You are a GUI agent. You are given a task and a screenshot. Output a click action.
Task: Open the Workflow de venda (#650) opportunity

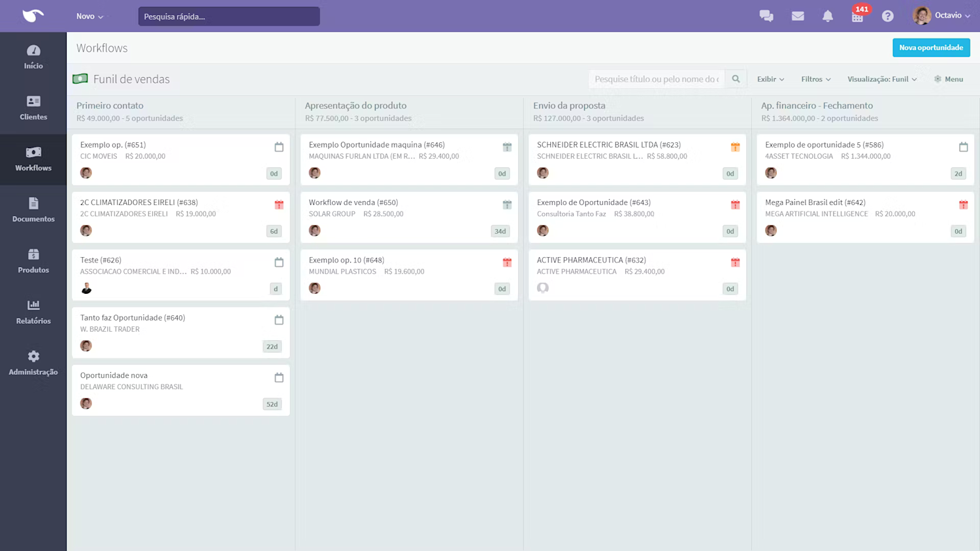[353, 202]
